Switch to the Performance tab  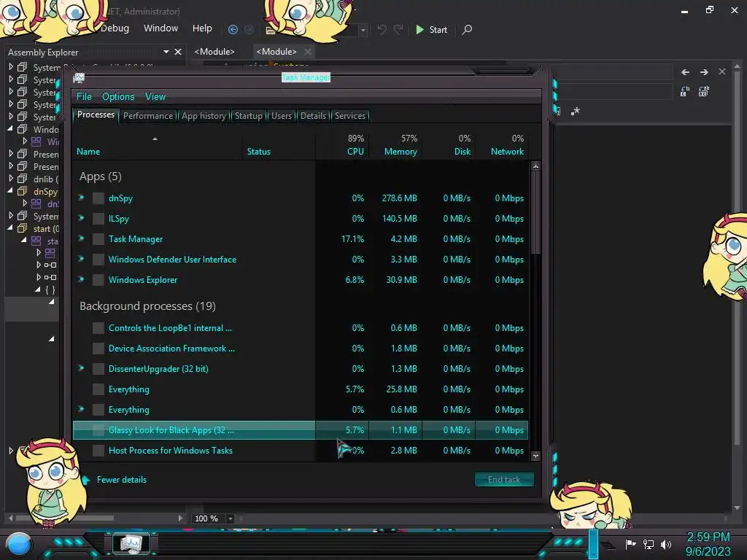(x=148, y=116)
